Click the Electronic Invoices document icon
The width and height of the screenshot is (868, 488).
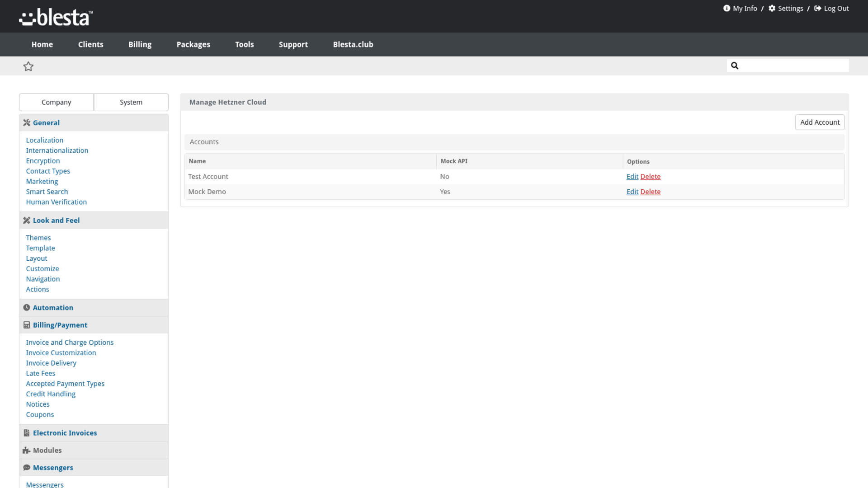tap(27, 433)
